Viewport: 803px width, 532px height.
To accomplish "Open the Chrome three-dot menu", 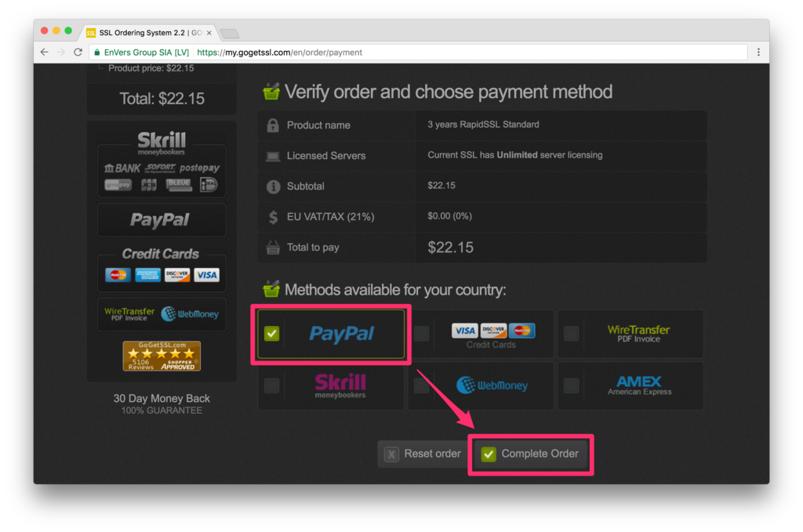I will 758,52.
